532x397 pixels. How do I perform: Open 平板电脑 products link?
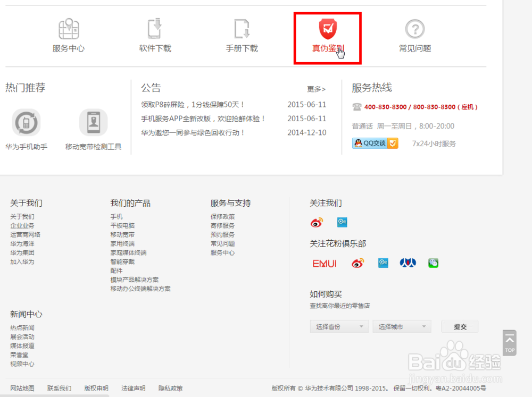coord(122,225)
